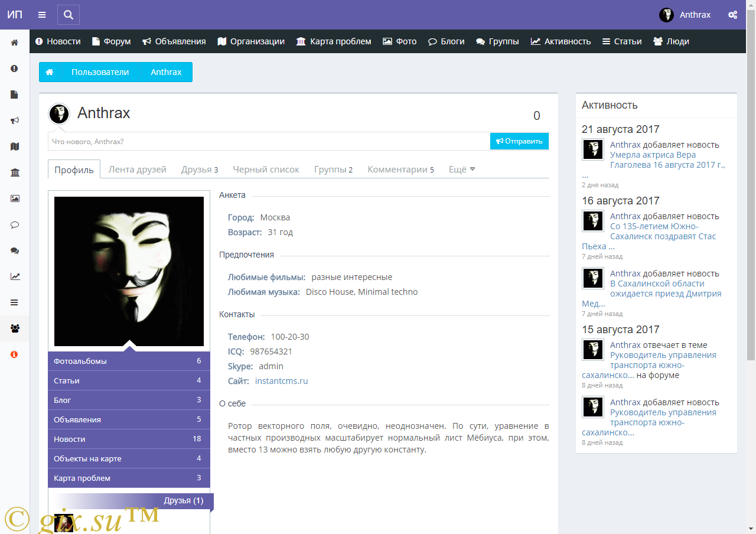Click the large Guy Fawkes mask profile photo
This screenshot has height=534, width=756.
(x=129, y=271)
